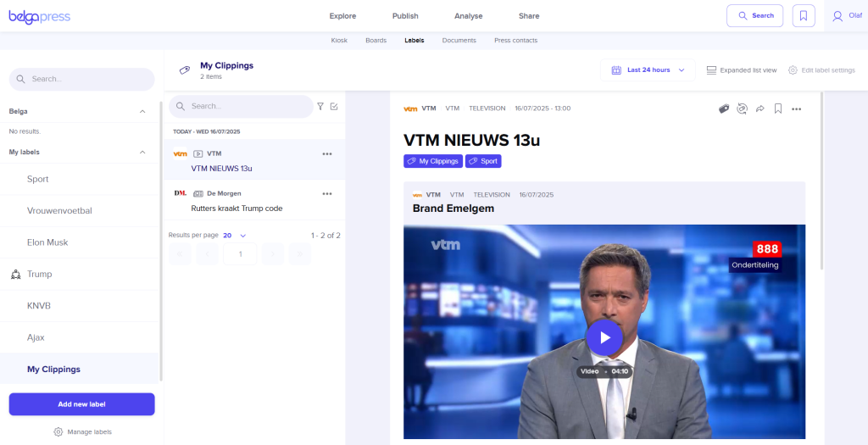Select the My Clippings label in sidebar

click(79, 370)
